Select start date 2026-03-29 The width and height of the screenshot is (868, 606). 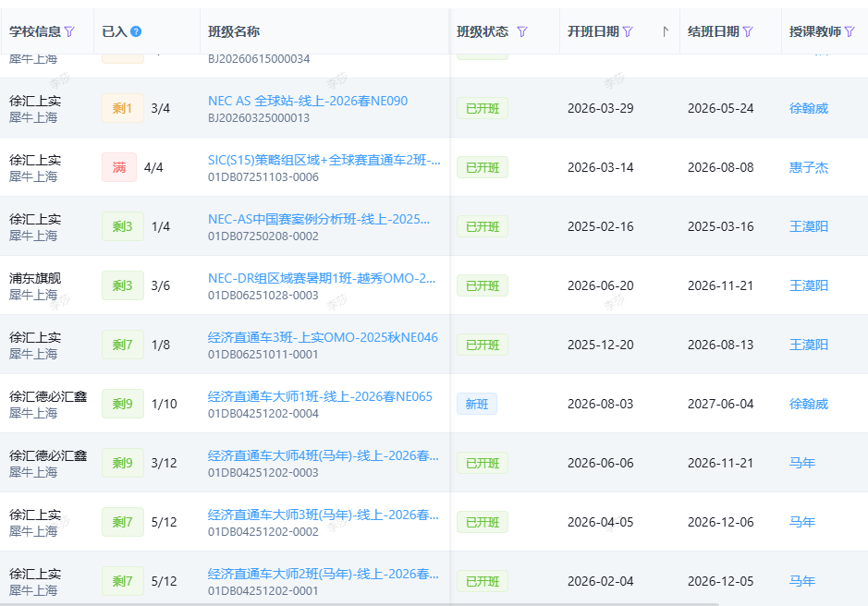click(601, 108)
